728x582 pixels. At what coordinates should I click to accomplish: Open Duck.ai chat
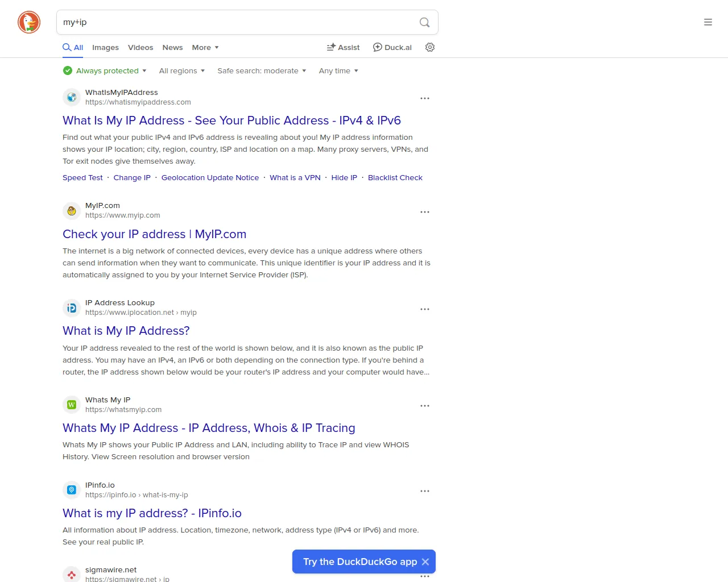(x=392, y=47)
